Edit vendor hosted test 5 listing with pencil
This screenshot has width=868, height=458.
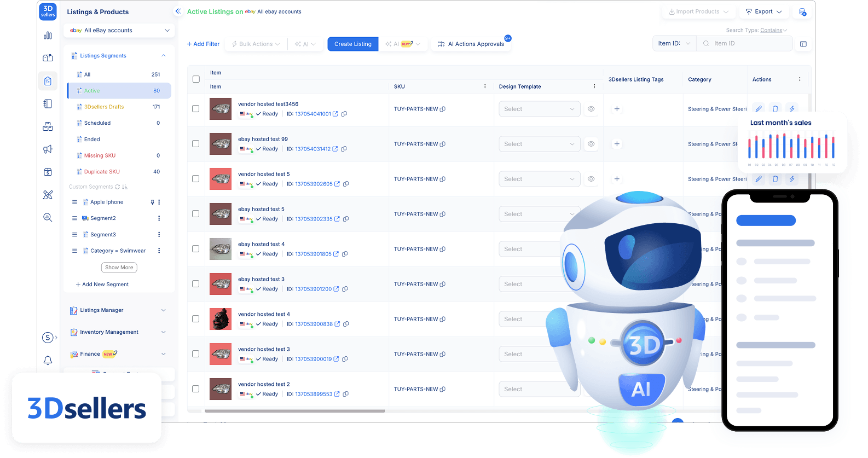point(759,179)
